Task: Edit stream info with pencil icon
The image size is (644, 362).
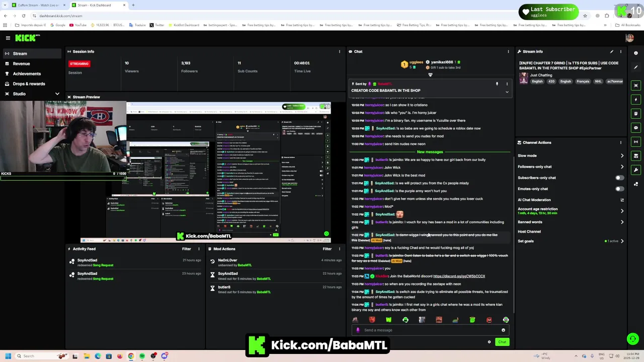Action: 612,51
